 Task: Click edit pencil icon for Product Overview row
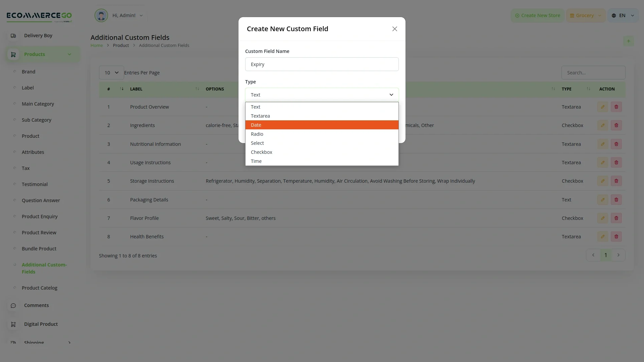click(x=603, y=107)
